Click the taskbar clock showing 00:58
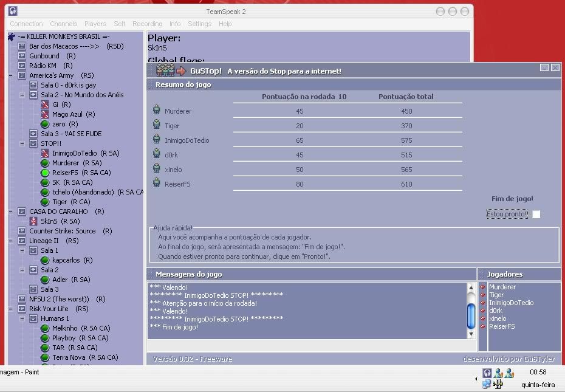 [x=538, y=372]
